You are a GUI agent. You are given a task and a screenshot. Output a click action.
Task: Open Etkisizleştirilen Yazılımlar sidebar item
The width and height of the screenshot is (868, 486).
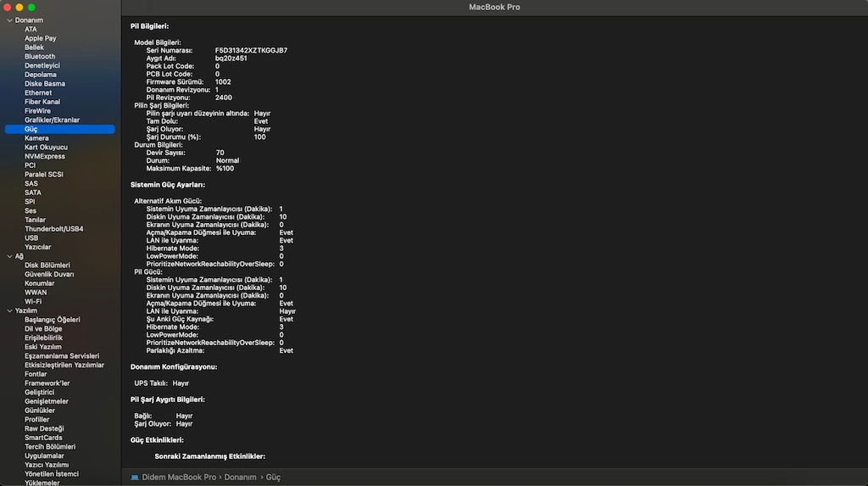[64, 366]
